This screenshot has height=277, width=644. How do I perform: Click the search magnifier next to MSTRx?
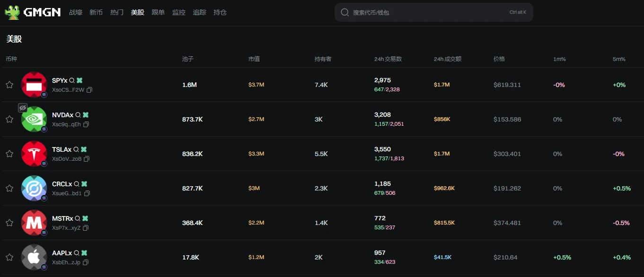pyautogui.click(x=77, y=219)
